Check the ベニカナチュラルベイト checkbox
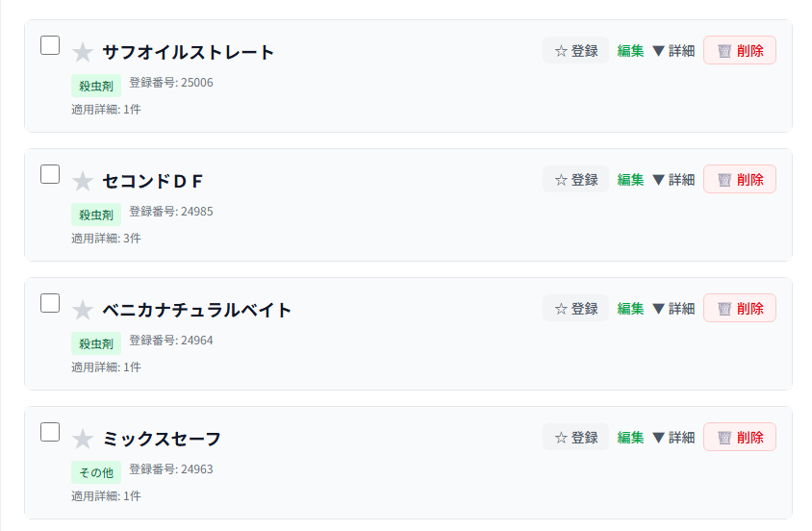 50,303
